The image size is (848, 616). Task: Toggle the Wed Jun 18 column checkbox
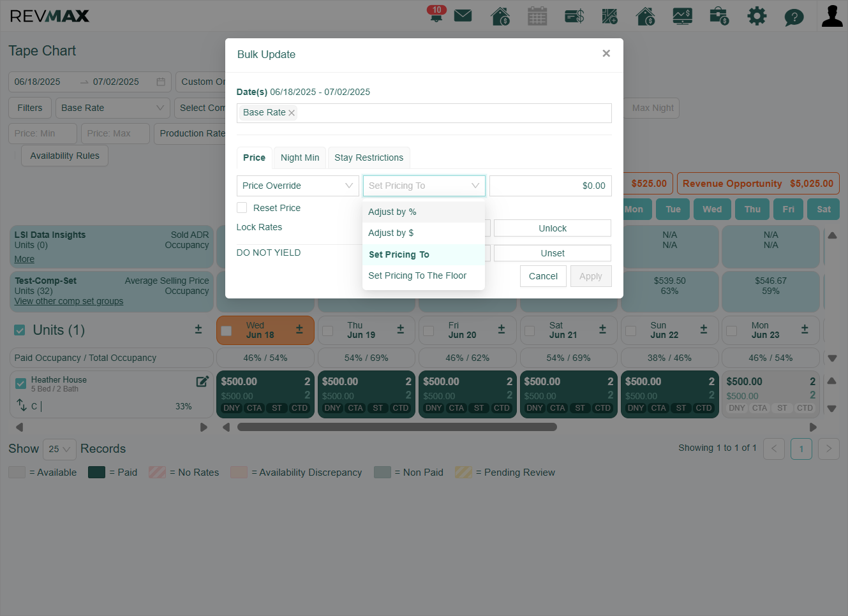(x=226, y=331)
